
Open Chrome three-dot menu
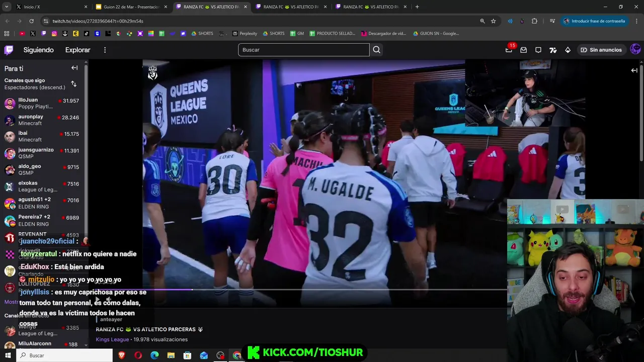[636, 21]
